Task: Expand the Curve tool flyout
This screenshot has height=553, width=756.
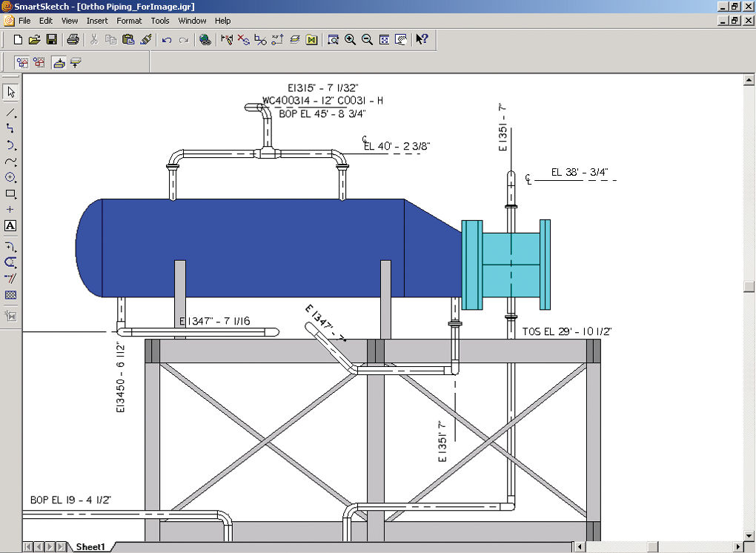Action: point(16,165)
